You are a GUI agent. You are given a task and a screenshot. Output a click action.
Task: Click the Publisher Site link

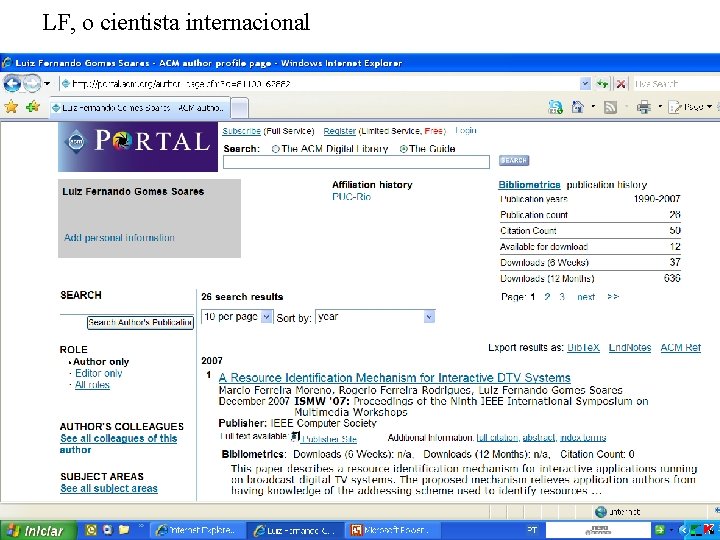(x=329, y=439)
